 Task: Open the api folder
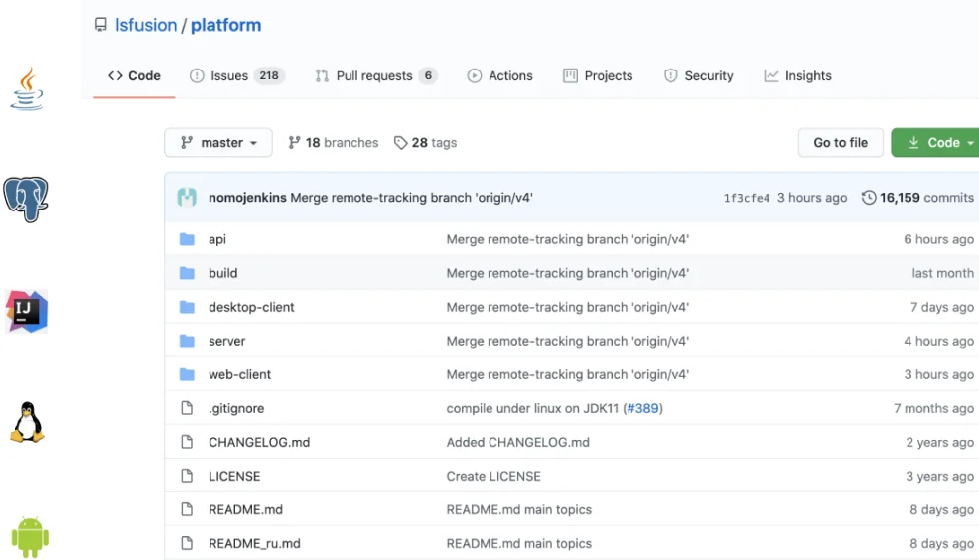pyautogui.click(x=217, y=239)
